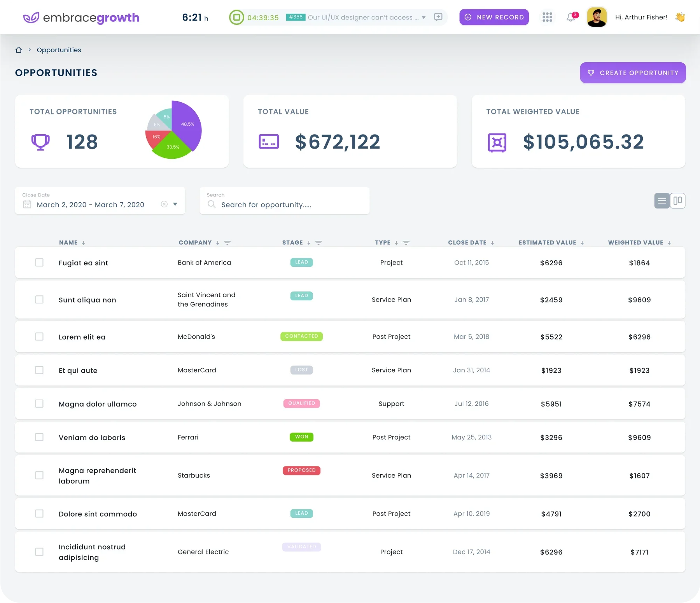Viewport: 700px width, 603px height.
Task: Open the apps grid menu
Action: (x=547, y=18)
